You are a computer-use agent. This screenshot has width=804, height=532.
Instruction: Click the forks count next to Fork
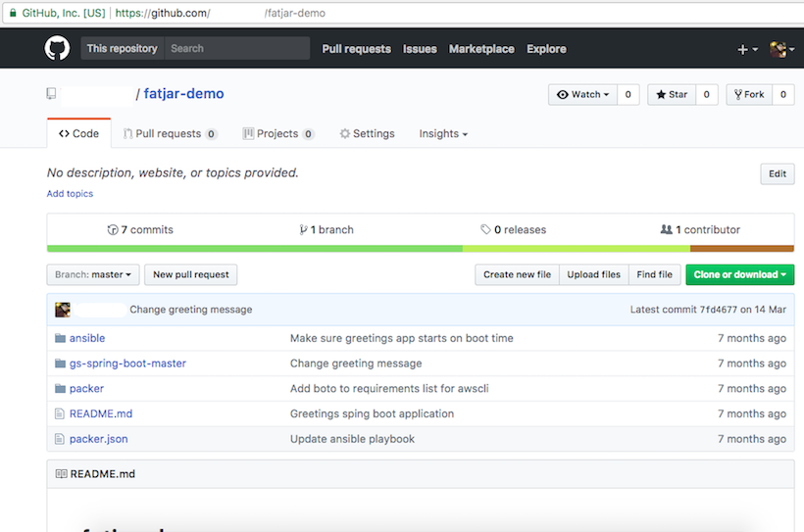click(783, 94)
